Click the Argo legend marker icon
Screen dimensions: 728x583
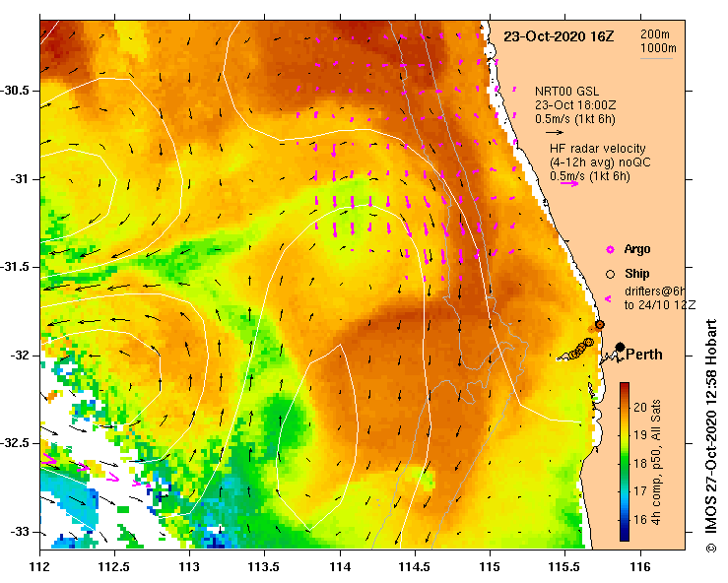pyautogui.click(x=610, y=250)
